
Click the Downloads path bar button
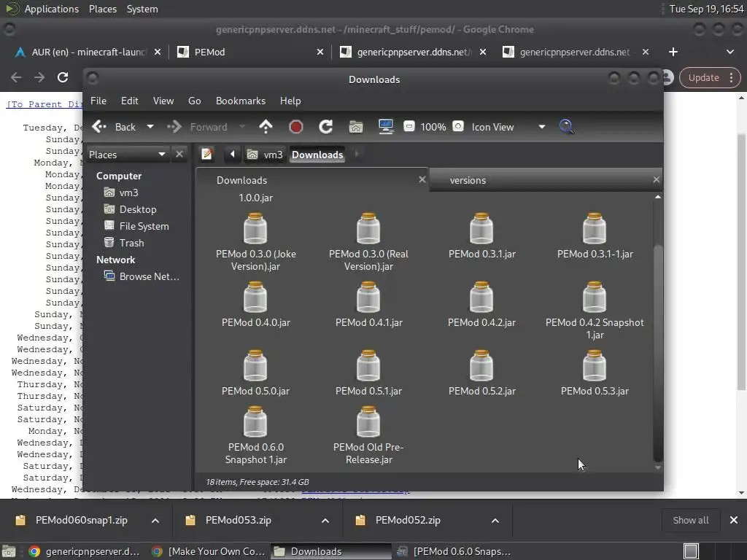tap(317, 155)
